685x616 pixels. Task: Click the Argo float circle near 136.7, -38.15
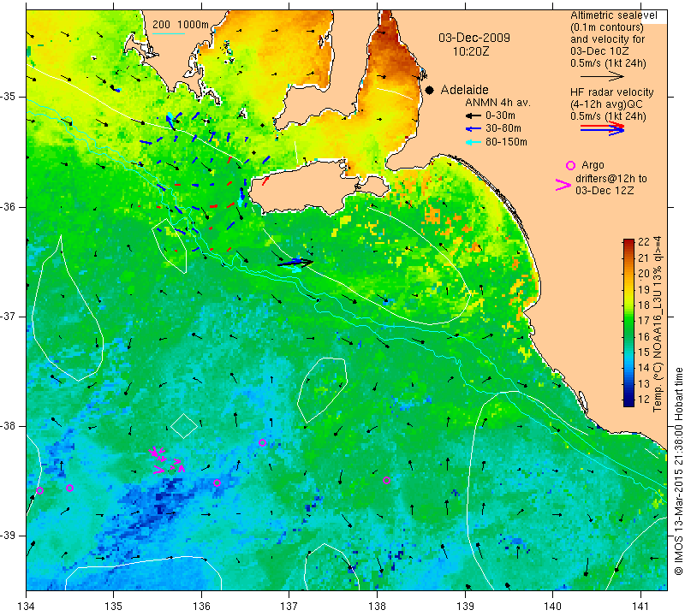262,442
